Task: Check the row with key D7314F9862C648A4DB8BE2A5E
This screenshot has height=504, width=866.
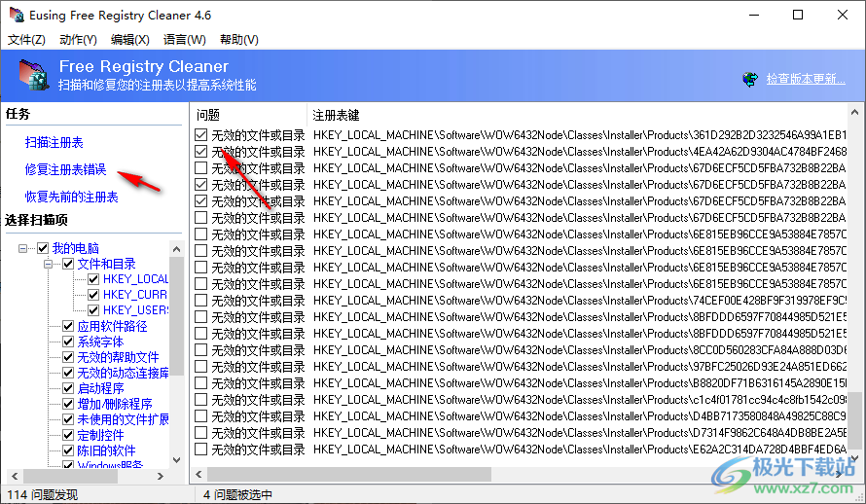Action: point(201,433)
